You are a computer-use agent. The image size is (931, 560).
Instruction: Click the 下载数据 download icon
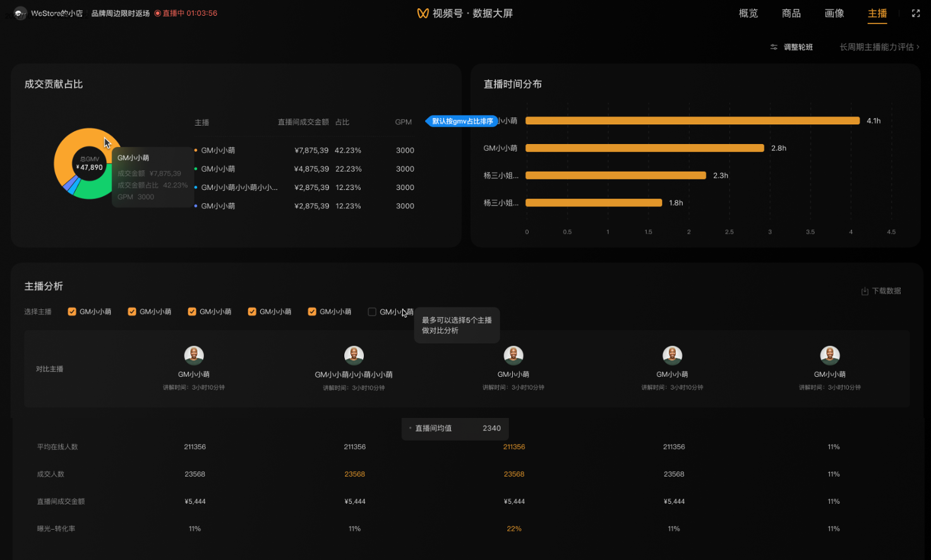click(865, 291)
